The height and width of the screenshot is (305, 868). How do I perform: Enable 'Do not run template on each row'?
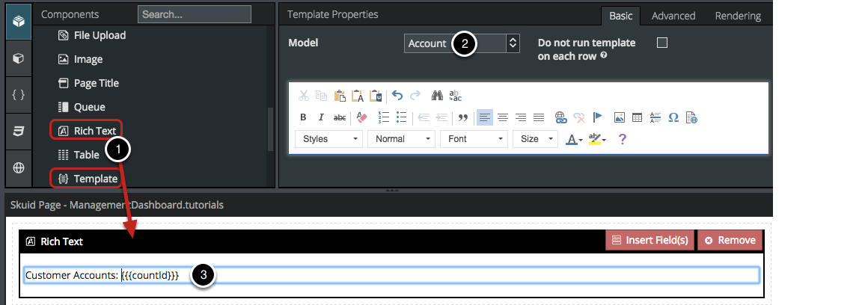(661, 43)
